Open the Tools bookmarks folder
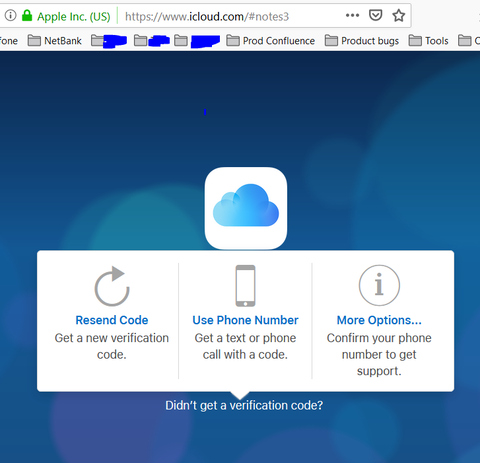The image size is (480, 463). pyautogui.click(x=429, y=41)
